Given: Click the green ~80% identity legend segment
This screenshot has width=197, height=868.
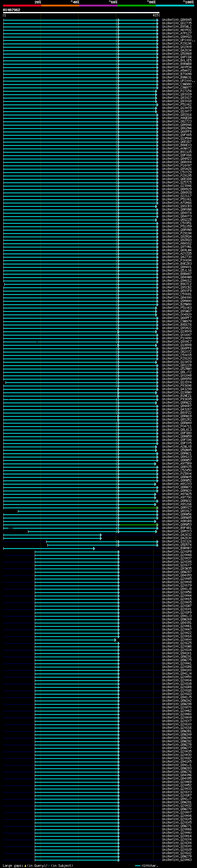Looking at the screenshot, I should pyautogui.click(x=137, y=6).
